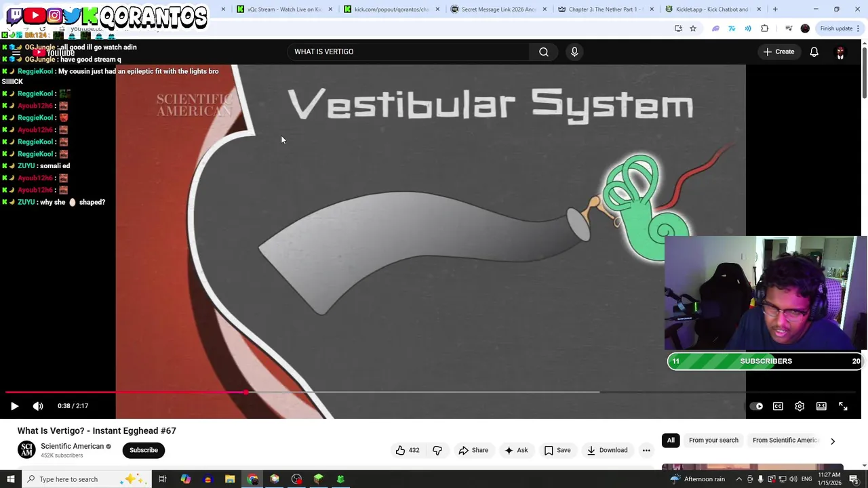Click Finish update button
Screen dimensions: 868x488
(x=840, y=28)
